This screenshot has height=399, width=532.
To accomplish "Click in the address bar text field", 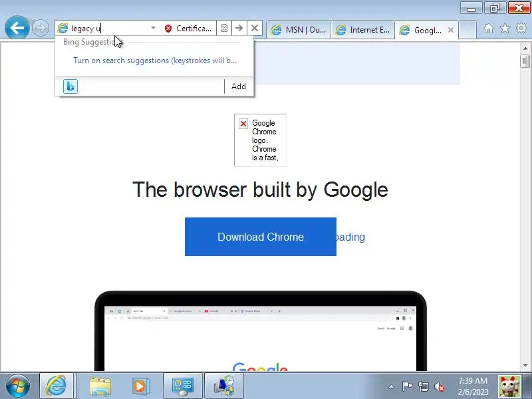I will (108, 29).
